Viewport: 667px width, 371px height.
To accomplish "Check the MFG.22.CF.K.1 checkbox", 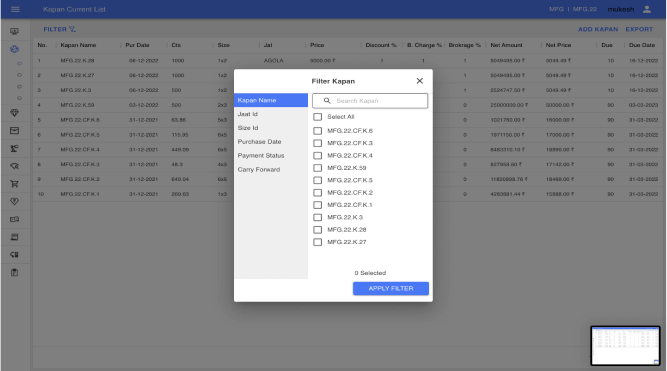I will coord(317,205).
